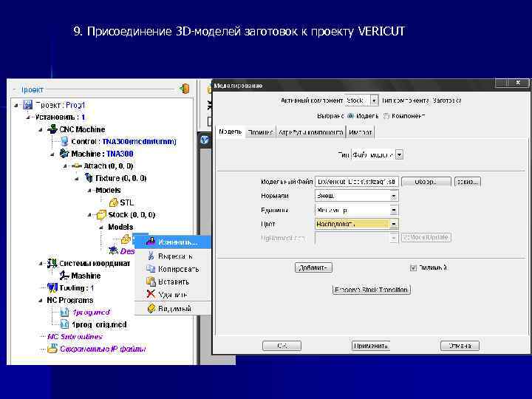Screen dimensions: 532x399
Task: Select the Компонент radio button
Action: 386,116
